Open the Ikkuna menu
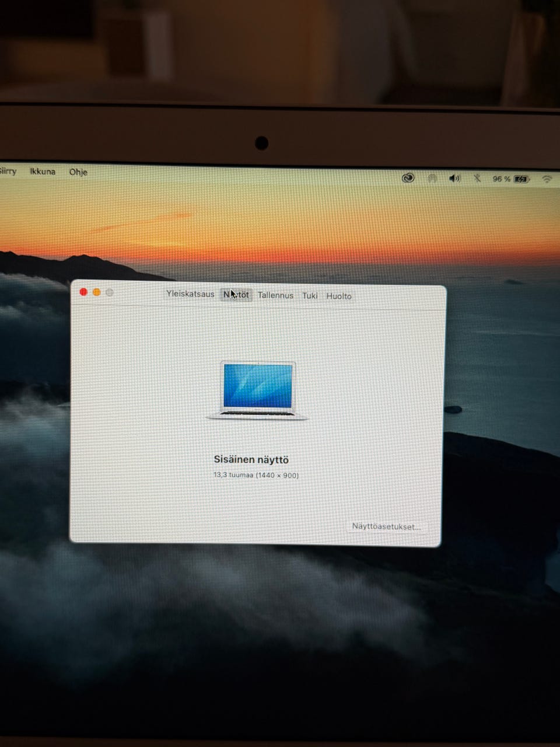This screenshot has width=560, height=747. (43, 172)
